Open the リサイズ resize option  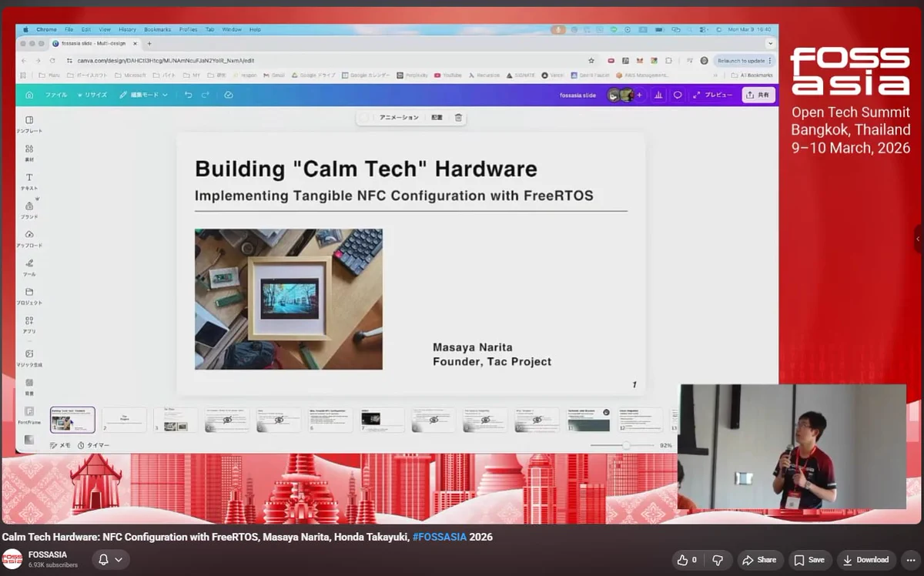(92, 95)
